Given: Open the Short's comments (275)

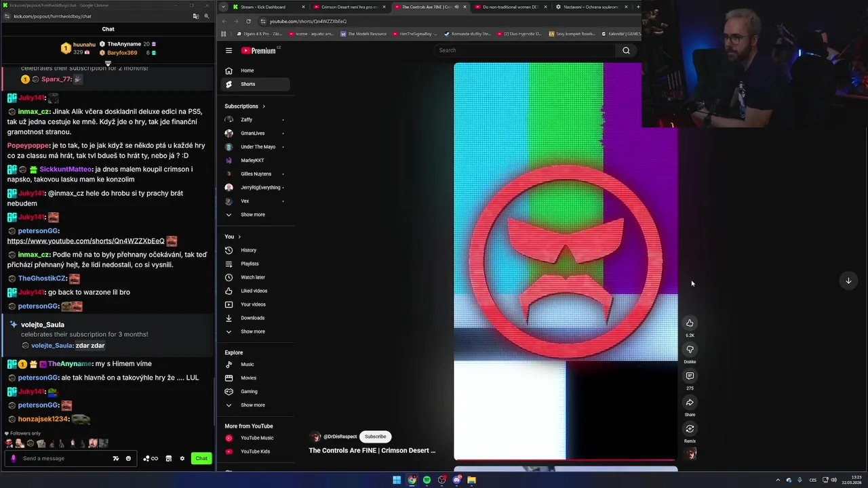Looking at the screenshot, I should coord(690,375).
